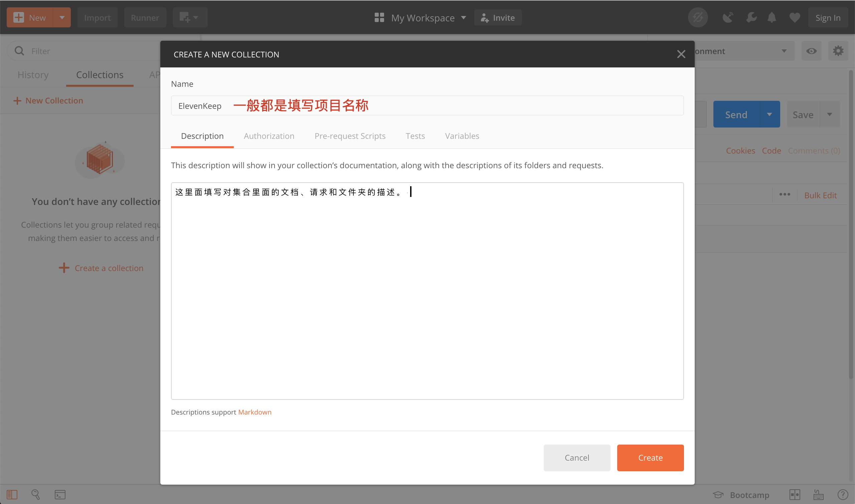Click the Import button
The image size is (855, 504).
coord(97,17)
